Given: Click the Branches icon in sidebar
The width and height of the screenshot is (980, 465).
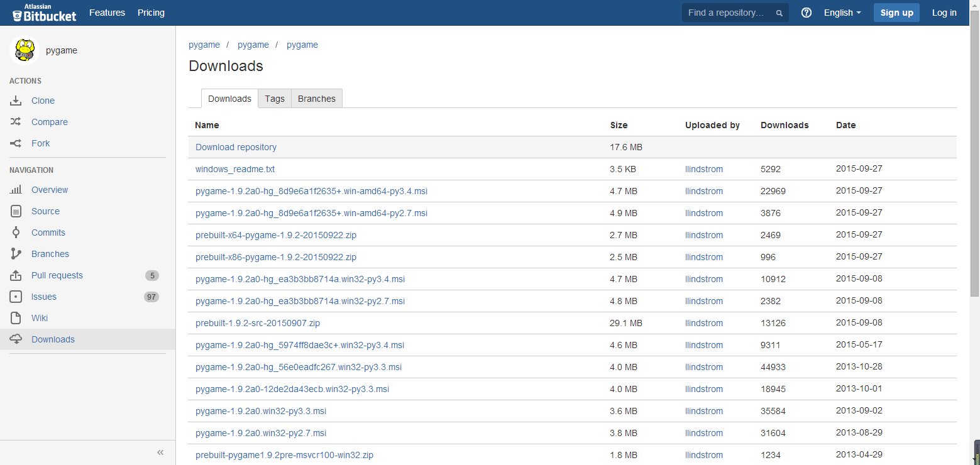Looking at the screenshot, I should click(16, 254).
